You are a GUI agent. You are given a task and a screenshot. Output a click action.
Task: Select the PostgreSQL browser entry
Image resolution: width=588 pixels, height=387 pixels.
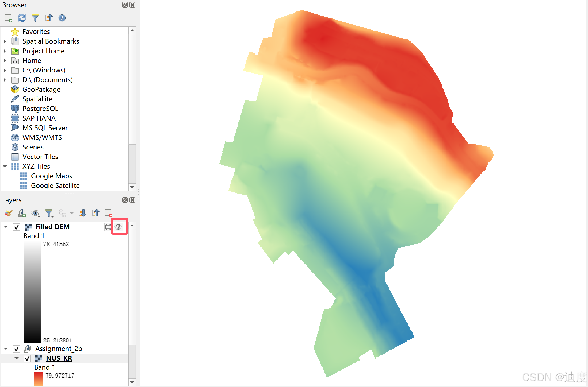coord(40,109)
